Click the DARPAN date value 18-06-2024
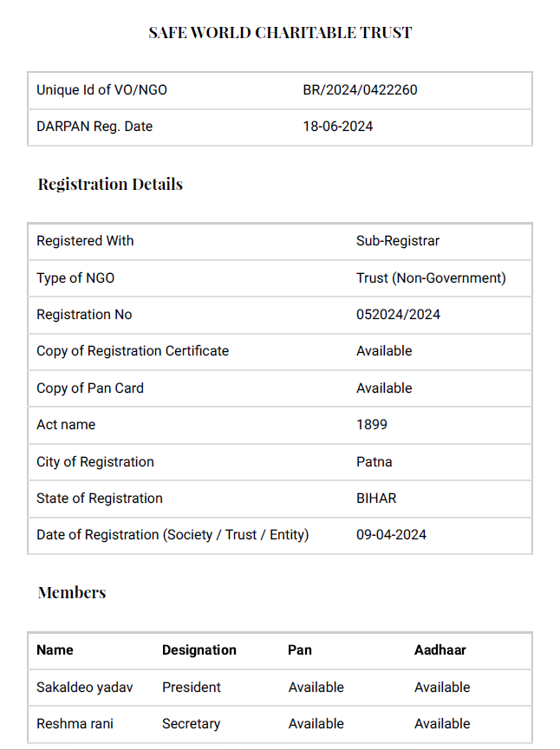560x750 pixels. 338,127
